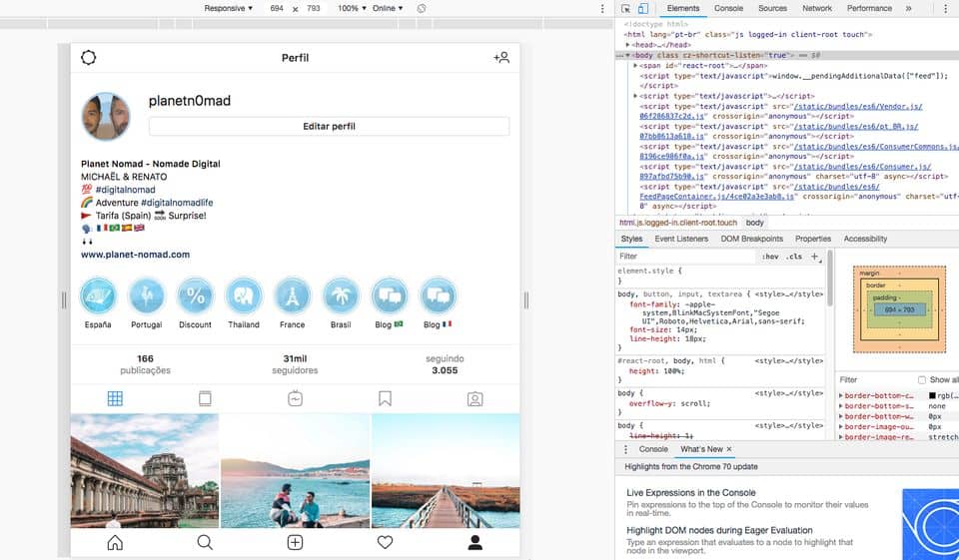Click the planetn0mad profile picture
Image resolution: width=959 pixels, height=560 pixels.
pos(106,116)
